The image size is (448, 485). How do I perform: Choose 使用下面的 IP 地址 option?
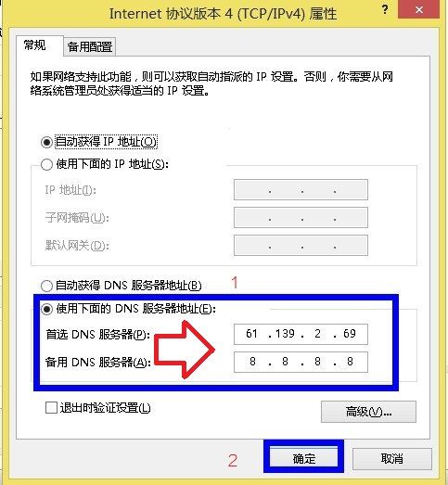pyautogui.click(x=46, y=164)
